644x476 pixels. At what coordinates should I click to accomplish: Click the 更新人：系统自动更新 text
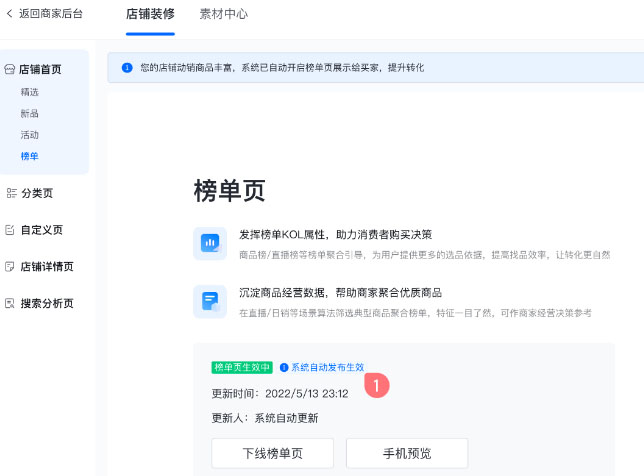(265, 418)
